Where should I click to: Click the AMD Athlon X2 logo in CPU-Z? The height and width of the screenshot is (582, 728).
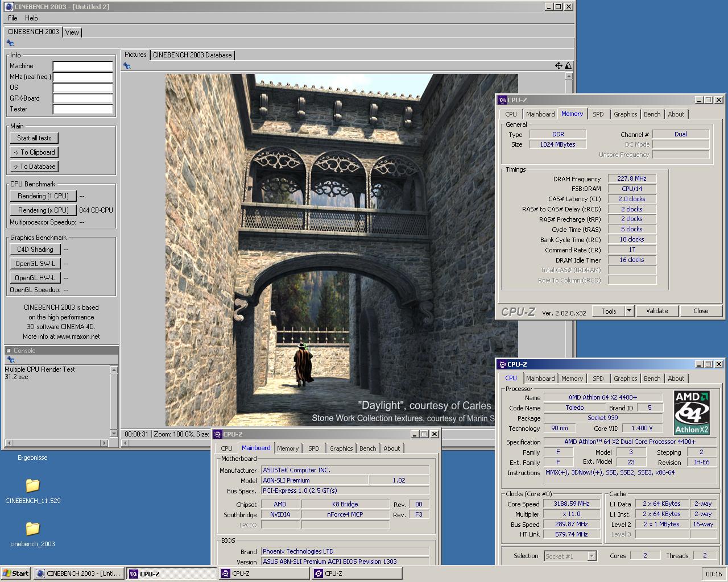[x=692, y=413]
